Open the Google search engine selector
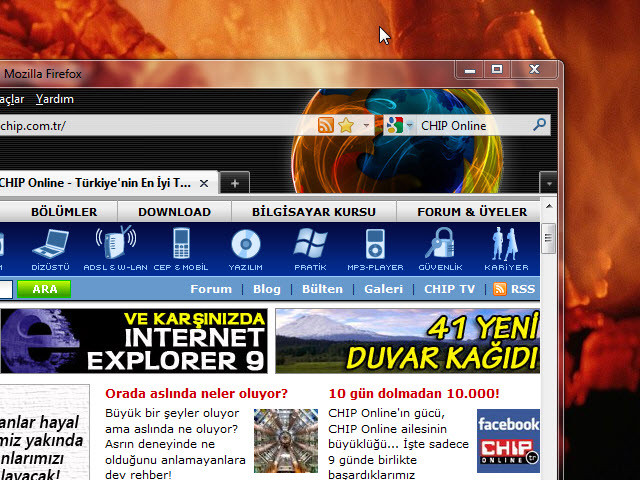Viewport: 640px width, 480px height. coord(400,125)
